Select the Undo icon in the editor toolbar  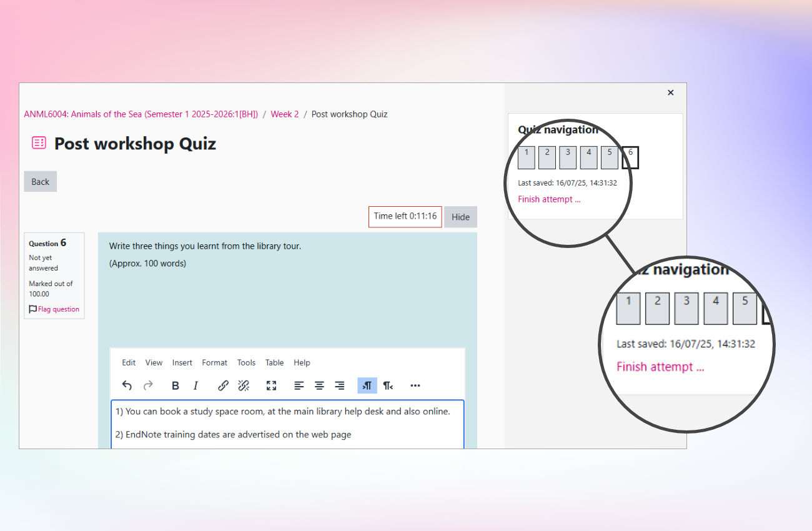[126, 385]
